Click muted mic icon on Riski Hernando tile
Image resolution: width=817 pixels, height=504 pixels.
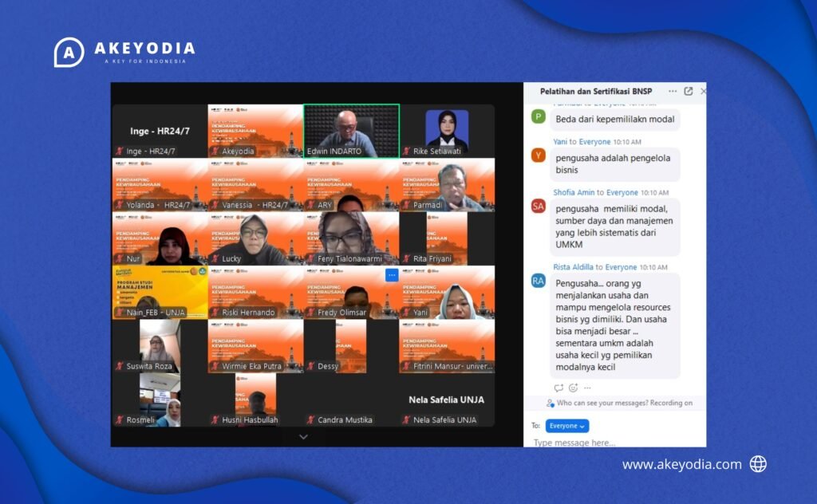point(215,313)
